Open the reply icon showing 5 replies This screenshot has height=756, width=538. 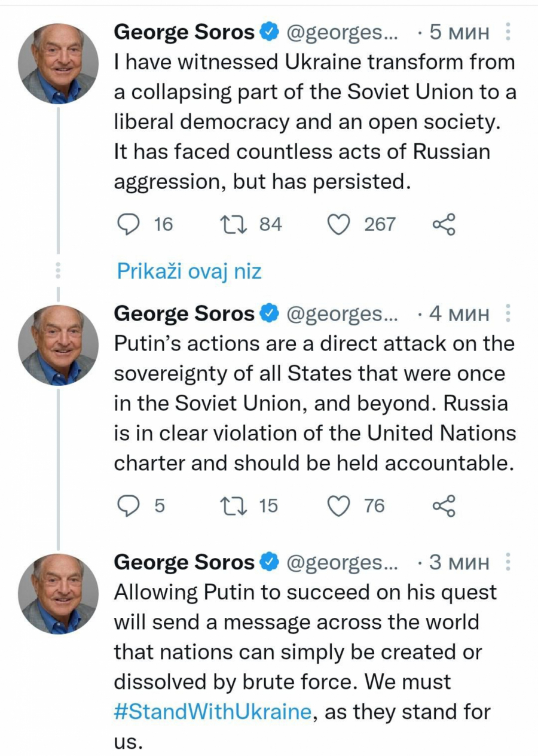tap(130, 505)
